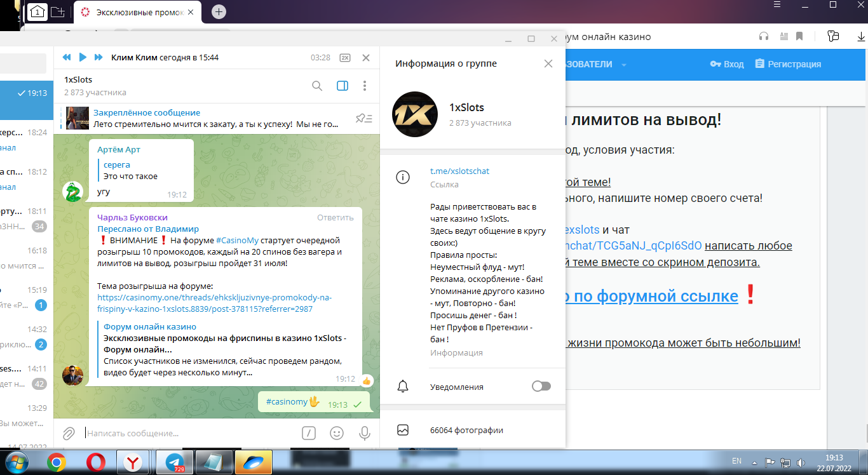Open the Windows Start menu
The image size is (868, 475).
click(17, 462)
